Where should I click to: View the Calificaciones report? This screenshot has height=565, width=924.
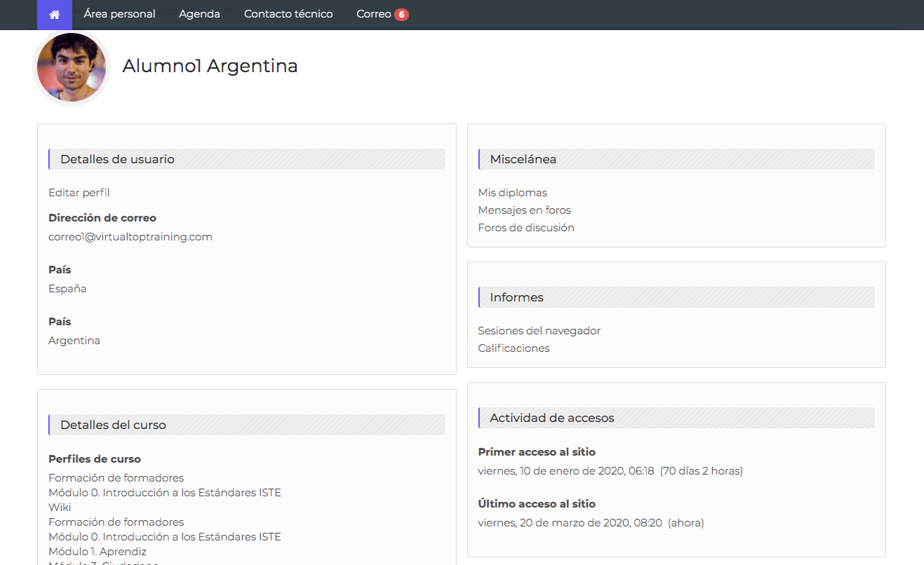[x=514, y=348]
